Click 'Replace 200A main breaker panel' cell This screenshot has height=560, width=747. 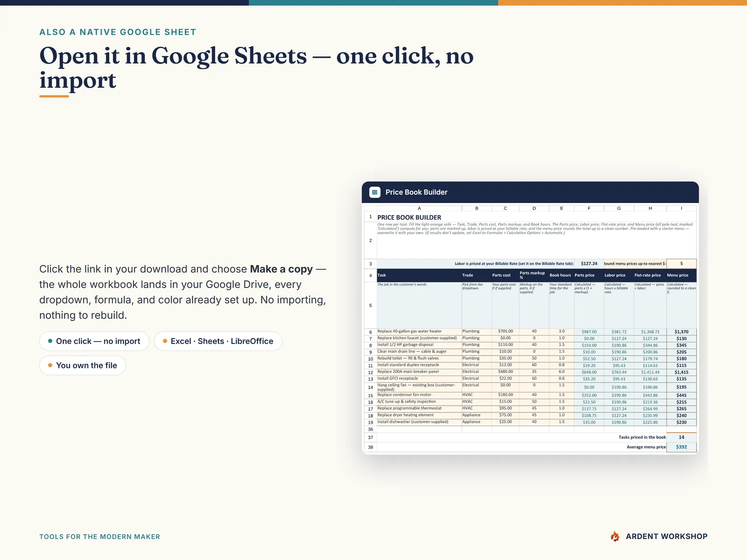coord(419,372)
